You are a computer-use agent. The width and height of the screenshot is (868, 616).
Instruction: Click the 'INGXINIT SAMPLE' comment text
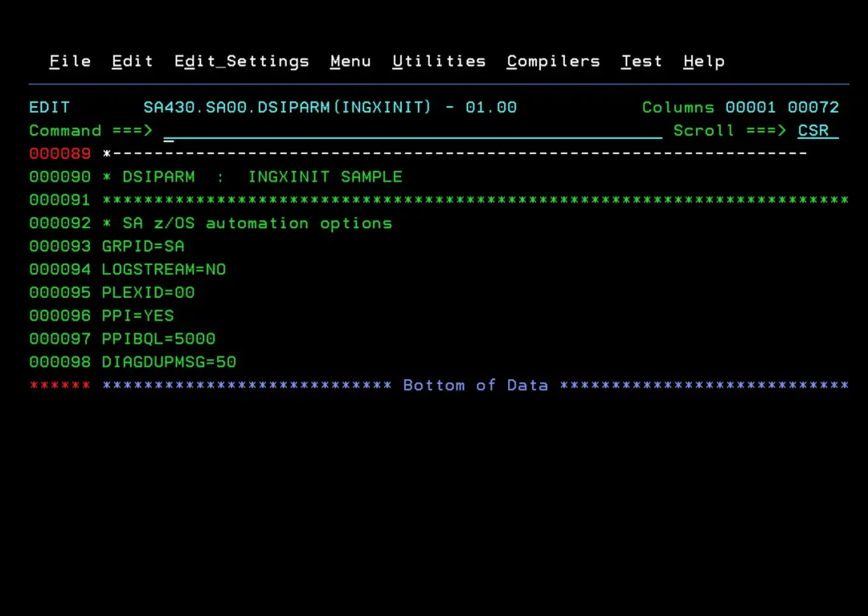pyautogui.click(x=325, y=177)
